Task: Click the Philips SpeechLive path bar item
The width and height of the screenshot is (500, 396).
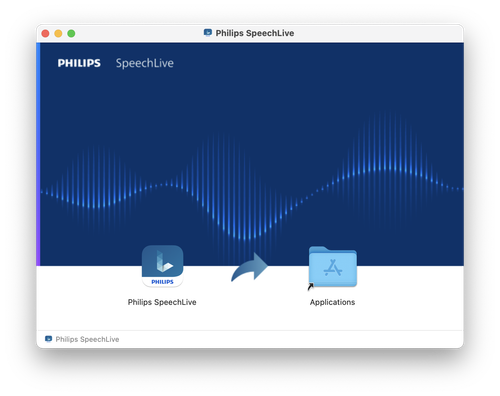Action: [82, 339]
